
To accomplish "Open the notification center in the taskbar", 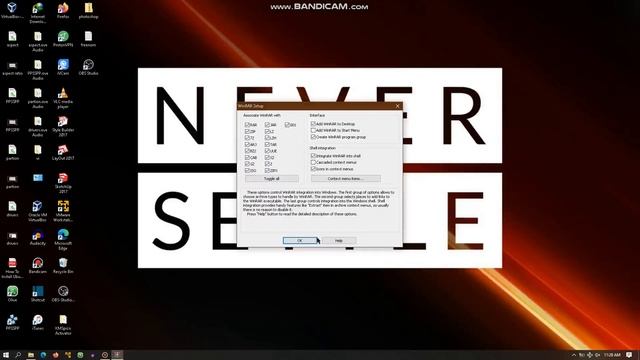I will tap(629, 355).
